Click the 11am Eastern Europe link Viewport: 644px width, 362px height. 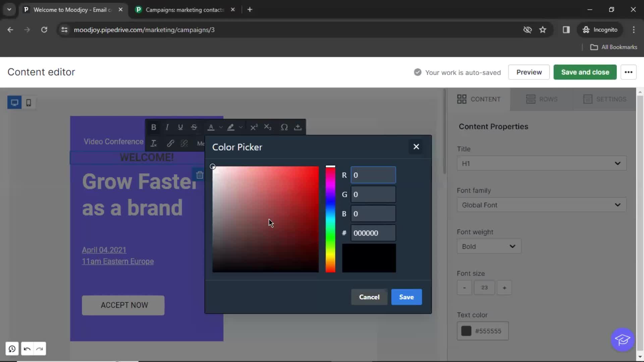pyautogui.click(x=118, y=261)
